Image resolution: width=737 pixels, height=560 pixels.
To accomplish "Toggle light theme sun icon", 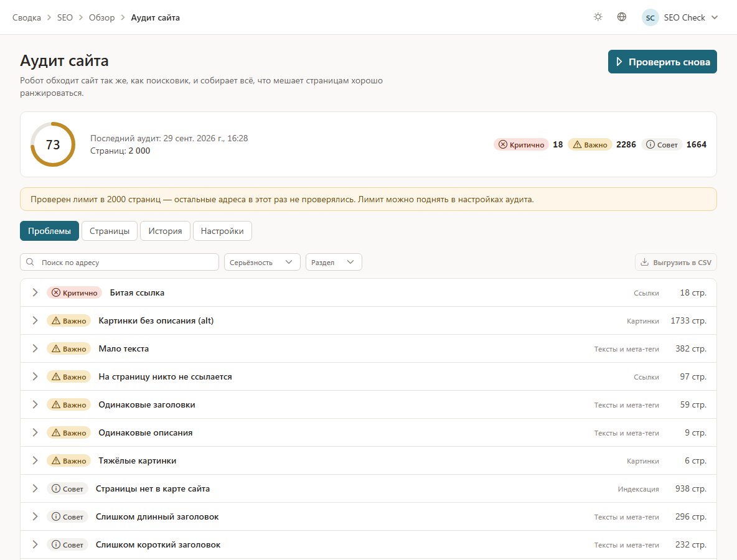I will tap(598, 17).
